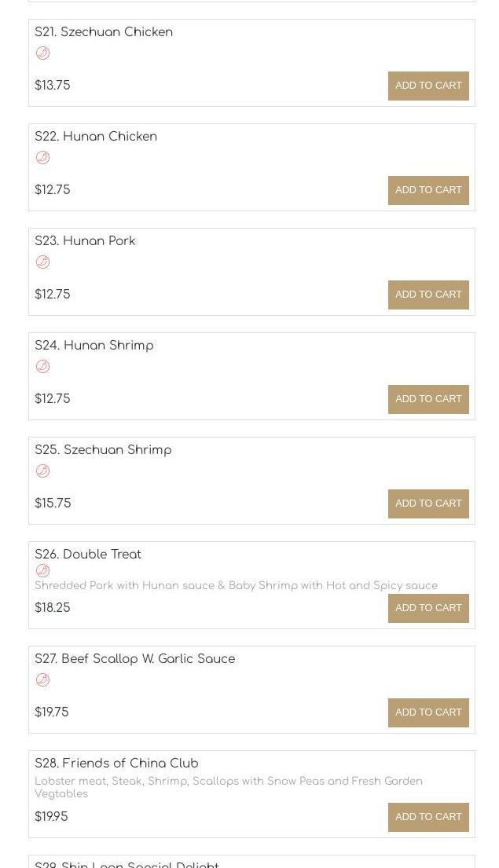Click spicy icon under Szechuan Shrimp
The height and width of the screenshot is (868, 499).
(42, 471)
